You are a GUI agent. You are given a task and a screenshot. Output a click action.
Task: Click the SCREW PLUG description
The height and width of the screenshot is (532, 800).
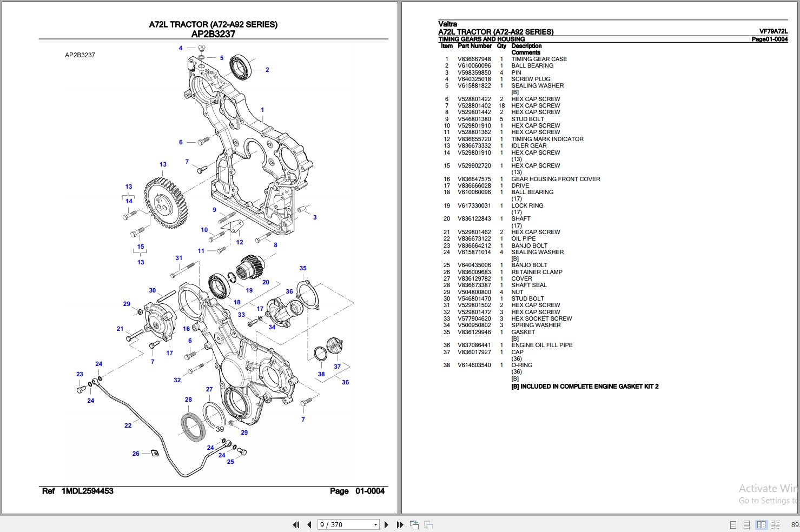531,79
